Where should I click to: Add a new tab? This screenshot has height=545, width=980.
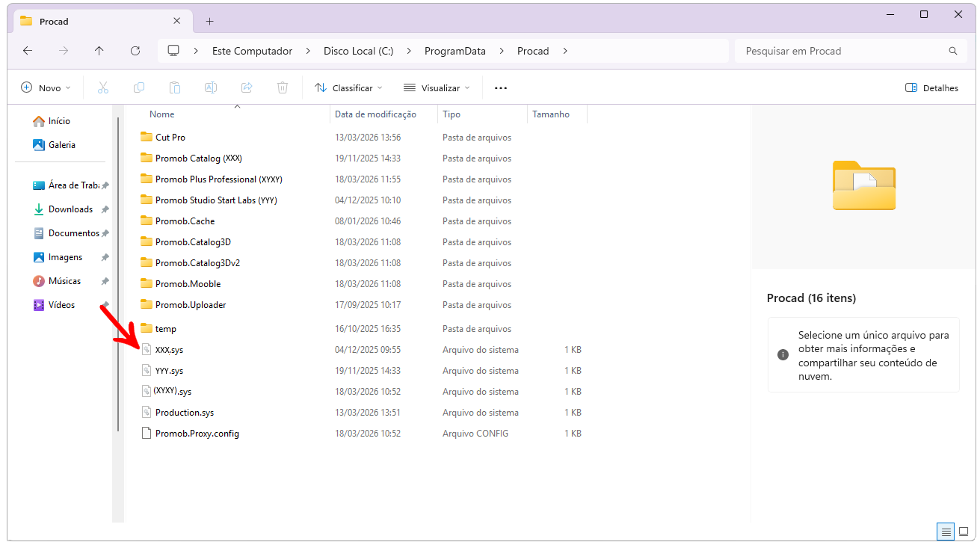point(209,21)
